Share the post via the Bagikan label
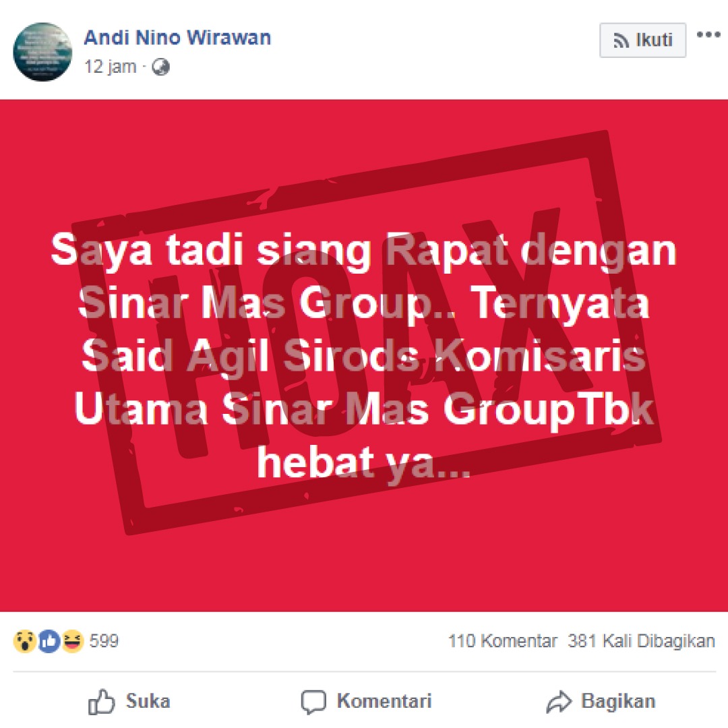 click(618, 701)
